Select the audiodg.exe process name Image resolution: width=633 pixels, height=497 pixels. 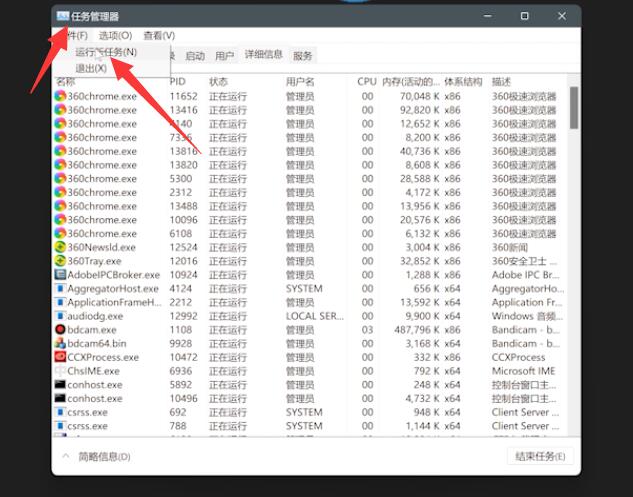point(95,316)
